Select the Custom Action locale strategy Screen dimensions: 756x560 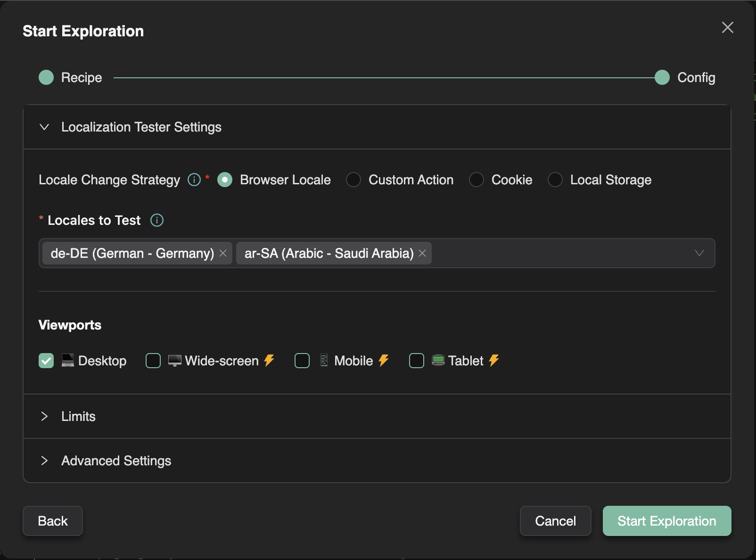click(x=353, y=180)
